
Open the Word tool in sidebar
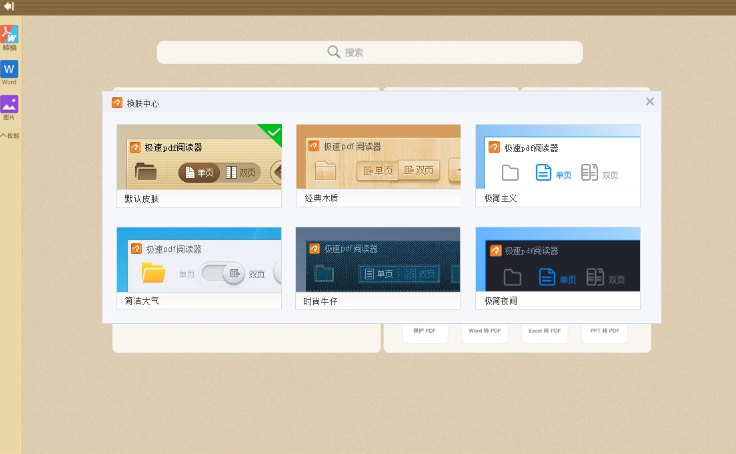[9, 72]
